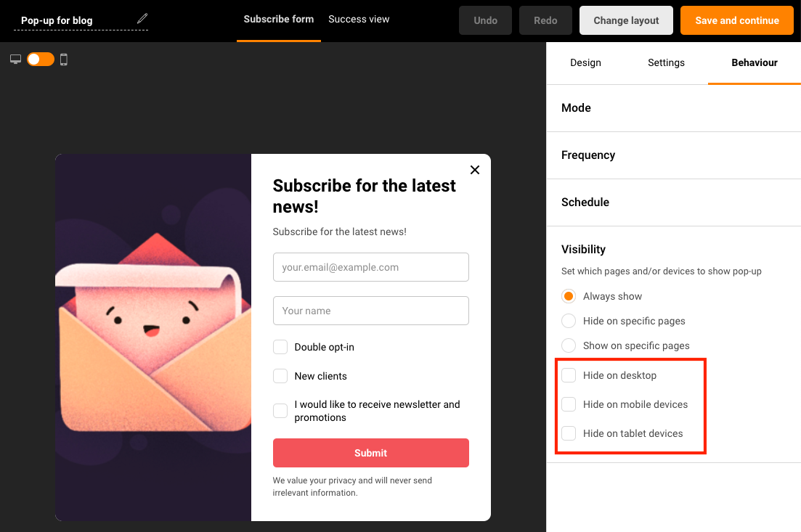Enable Hide on mobile devices
This screenshot has height=532, width=801.
(x=569, y=404)
